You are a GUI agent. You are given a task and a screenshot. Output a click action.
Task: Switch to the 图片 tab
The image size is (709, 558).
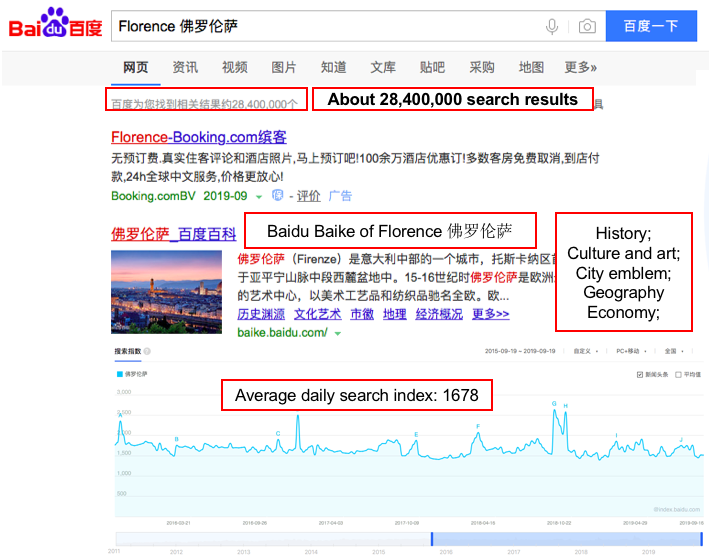284,67
